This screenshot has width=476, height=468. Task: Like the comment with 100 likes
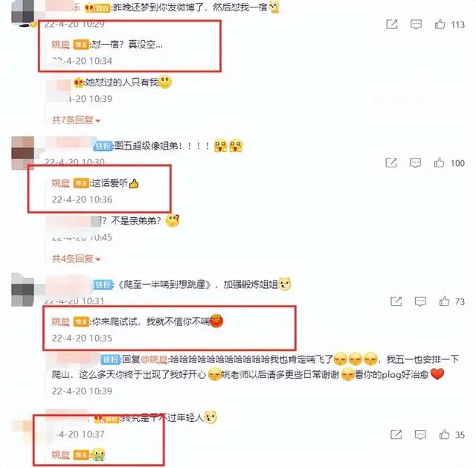tap(439, 163)
